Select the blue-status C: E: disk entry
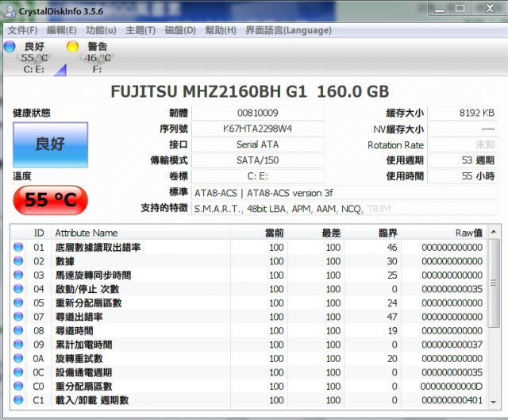 (x=33, y=57)
